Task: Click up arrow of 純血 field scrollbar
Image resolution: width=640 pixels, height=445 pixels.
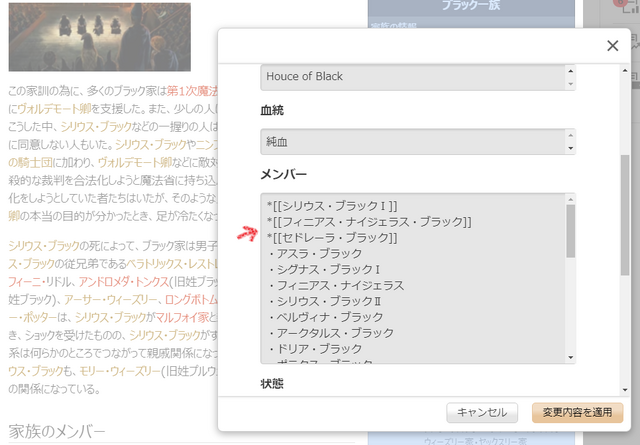Action: click(571, 135)
